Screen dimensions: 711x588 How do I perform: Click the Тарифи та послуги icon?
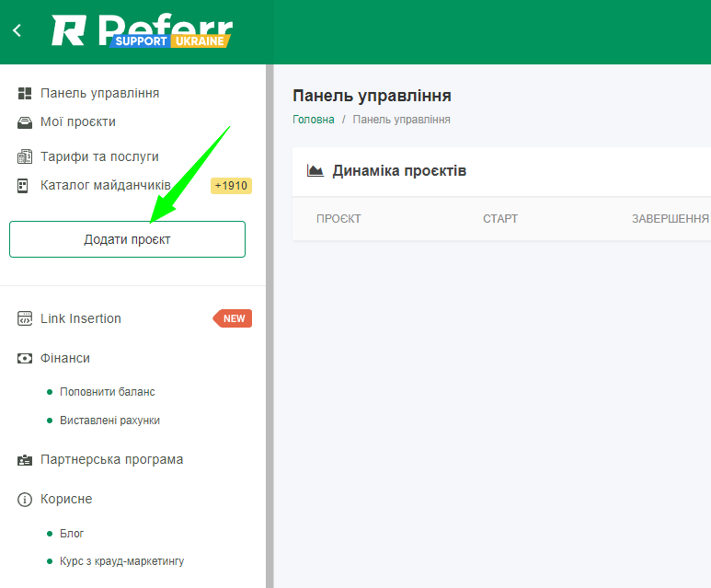[25, 156]
